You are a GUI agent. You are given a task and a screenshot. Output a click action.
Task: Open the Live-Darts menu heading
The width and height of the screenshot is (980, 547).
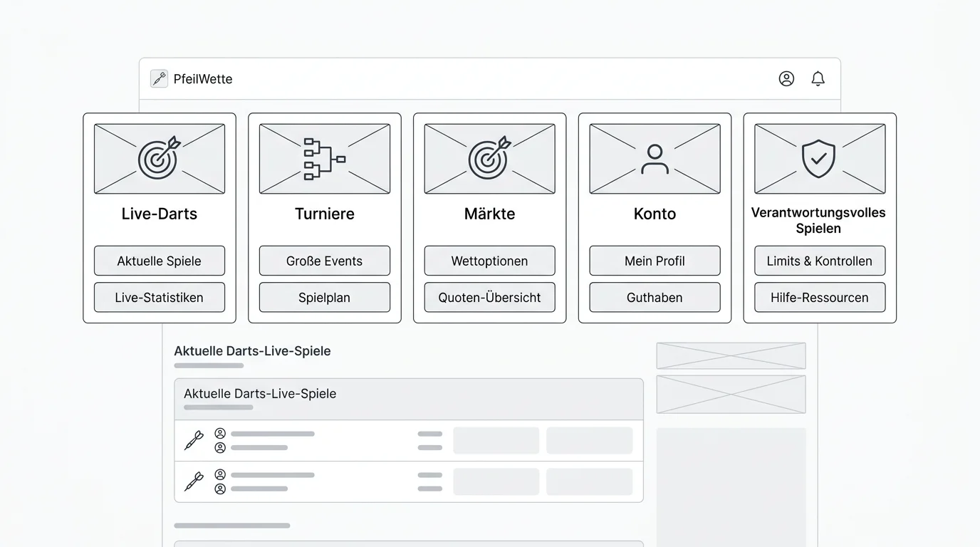click(x=160, y=214)
